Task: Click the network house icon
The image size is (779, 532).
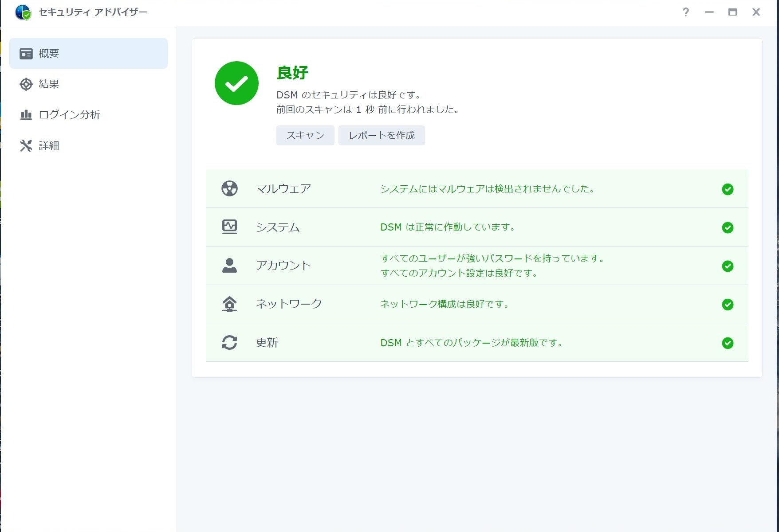Action: click(x=229, y=304)
